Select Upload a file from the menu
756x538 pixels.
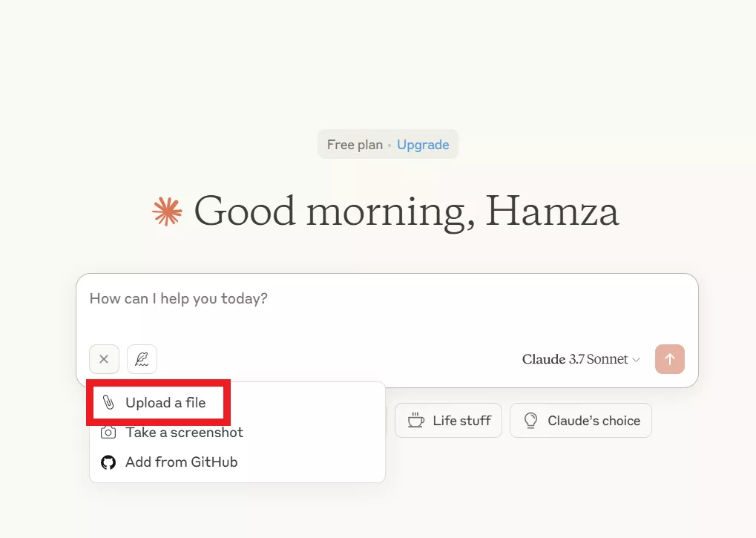point(165,403)
